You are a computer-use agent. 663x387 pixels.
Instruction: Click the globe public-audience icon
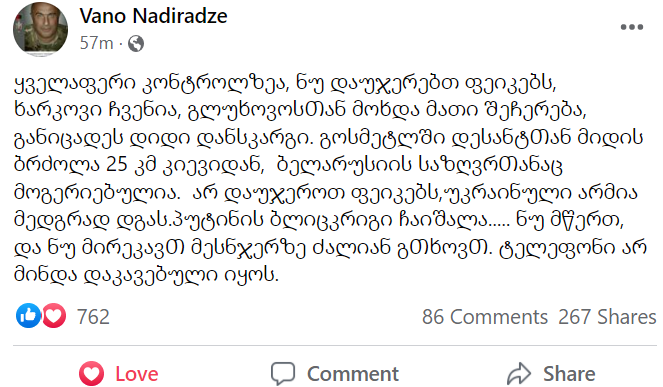pos(136,43)
